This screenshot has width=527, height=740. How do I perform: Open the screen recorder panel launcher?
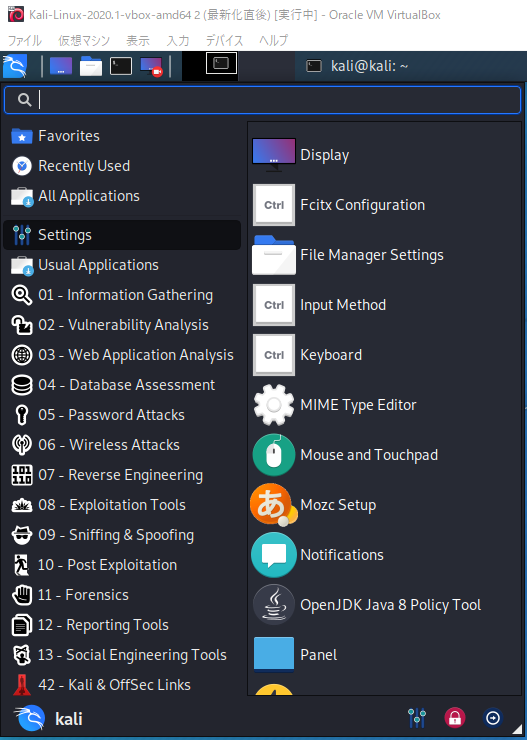[x=151, y=66]
